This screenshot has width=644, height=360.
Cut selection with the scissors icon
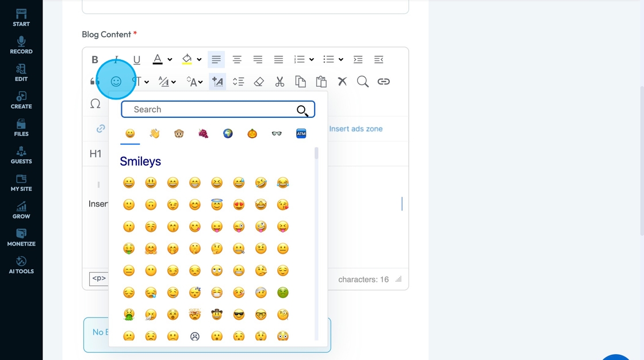click(279, 81)
